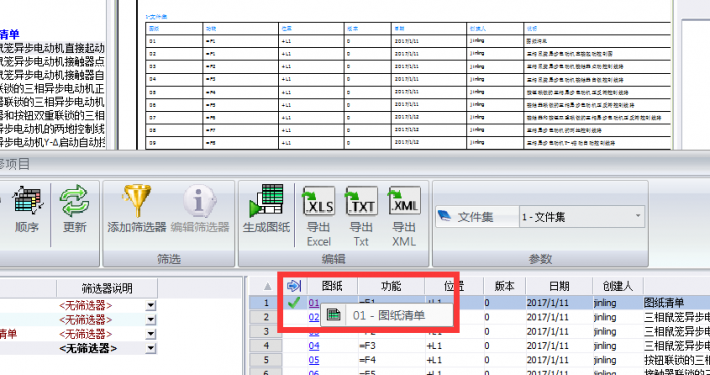Open dropdown arrow of the bold <无筛选器>
The width and height of the screenshot is (710, 375).
[151, 348]
